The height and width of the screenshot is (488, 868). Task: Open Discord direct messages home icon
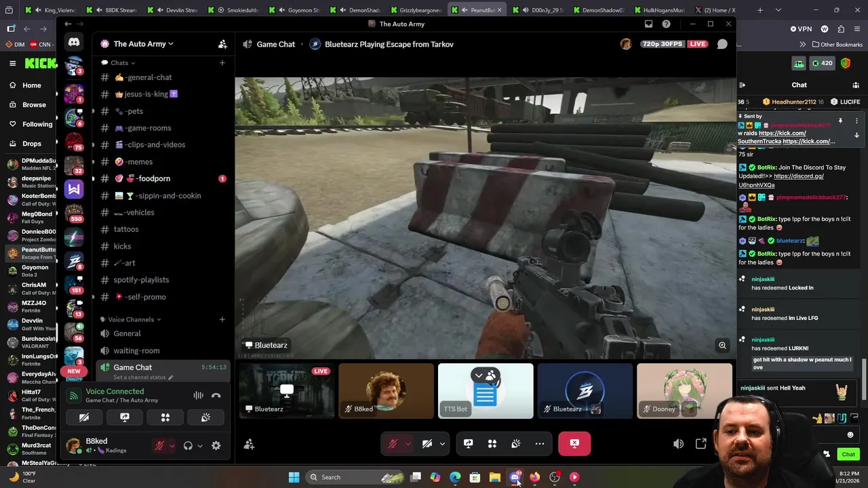click(x=74, y=42)
